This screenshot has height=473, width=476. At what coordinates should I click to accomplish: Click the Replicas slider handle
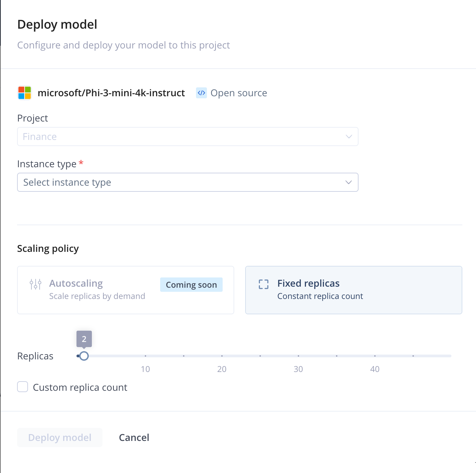click(84, 356)
